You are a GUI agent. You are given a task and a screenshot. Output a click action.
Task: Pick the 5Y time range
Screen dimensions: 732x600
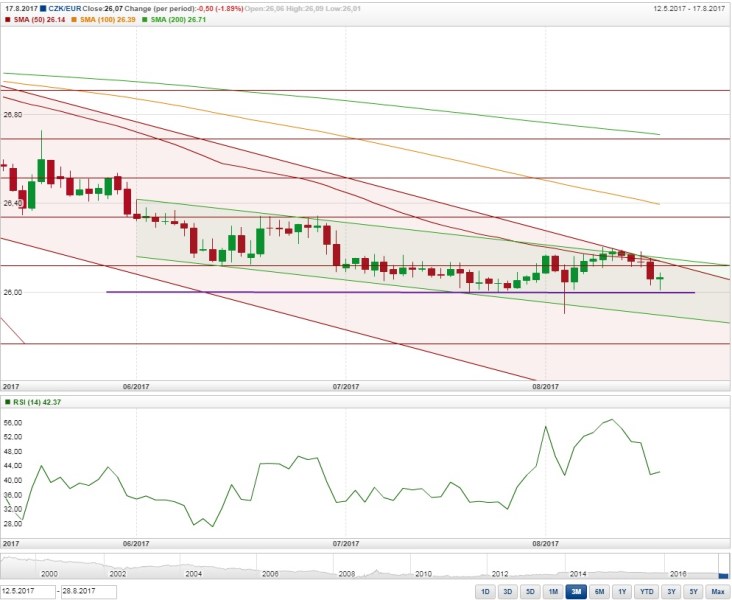(x=691, y=592)
